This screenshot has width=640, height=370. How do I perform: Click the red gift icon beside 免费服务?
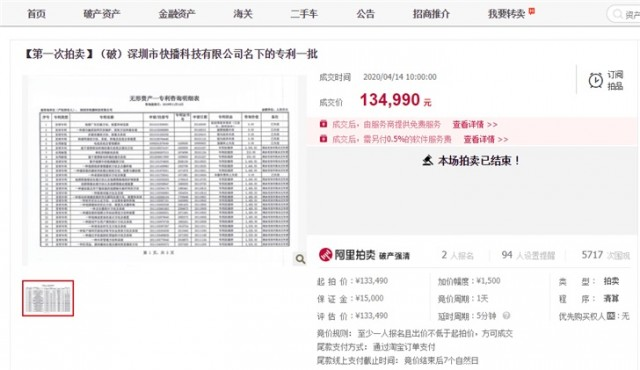[323, 124]
